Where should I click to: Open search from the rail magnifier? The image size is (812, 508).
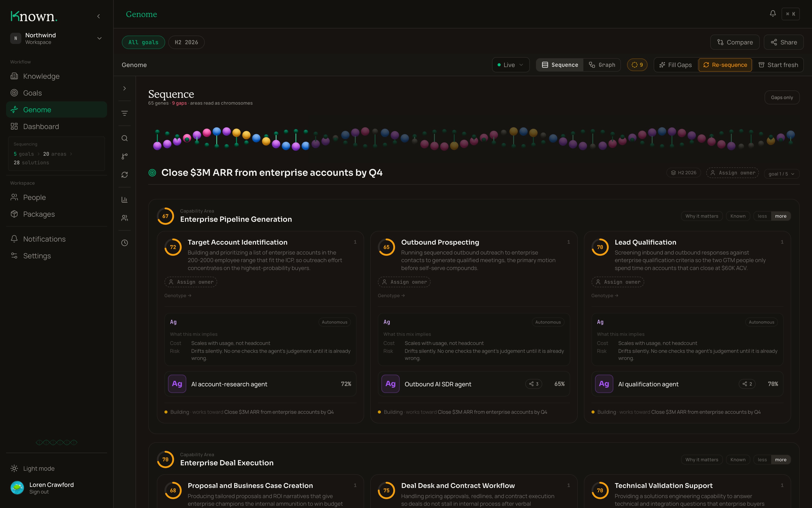pos(125,138)
